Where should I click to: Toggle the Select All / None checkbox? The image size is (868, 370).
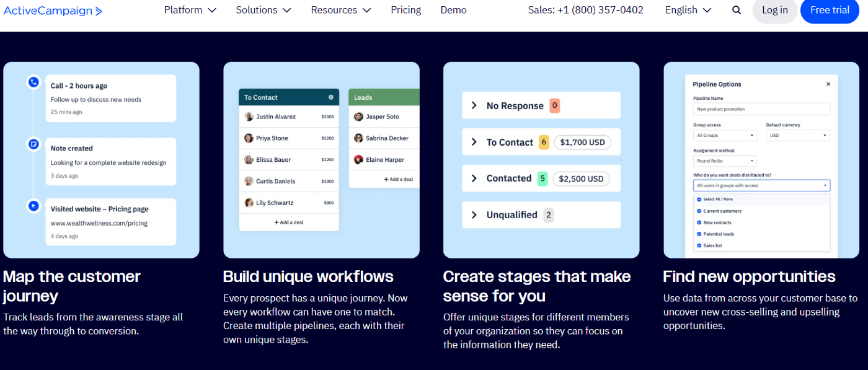coord(699,200)
